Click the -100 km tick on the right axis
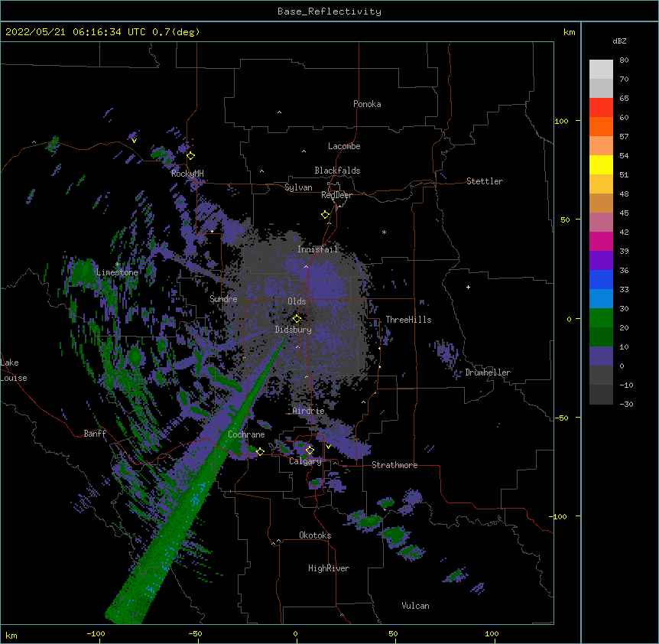This screenshot has width=659, height=644. click(558, 516)
